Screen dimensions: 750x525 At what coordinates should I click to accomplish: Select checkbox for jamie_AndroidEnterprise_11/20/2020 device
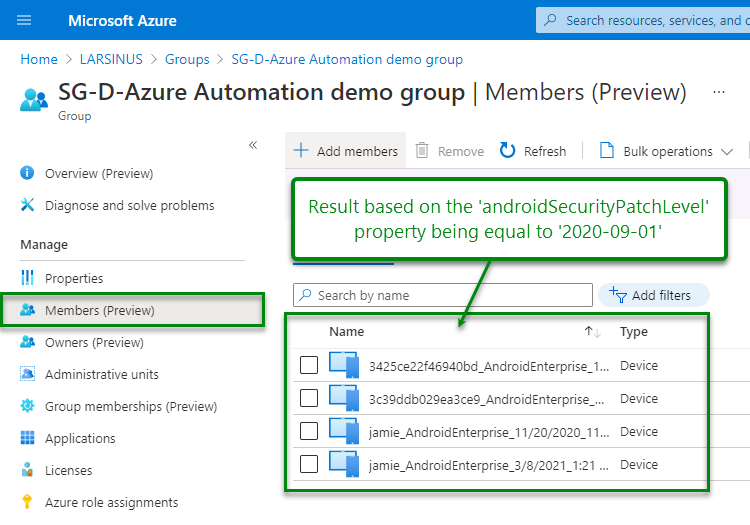309,431
